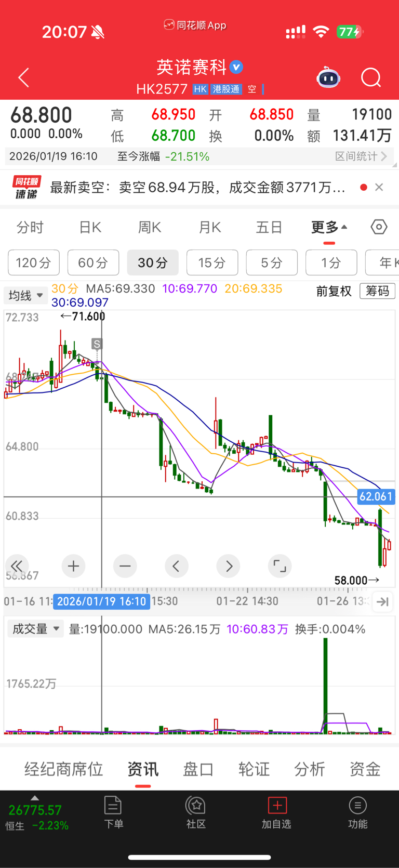The width and height of the screenshot is (399, 868).
Task: Select the 年K interval
Action: (x=382, y=262)
